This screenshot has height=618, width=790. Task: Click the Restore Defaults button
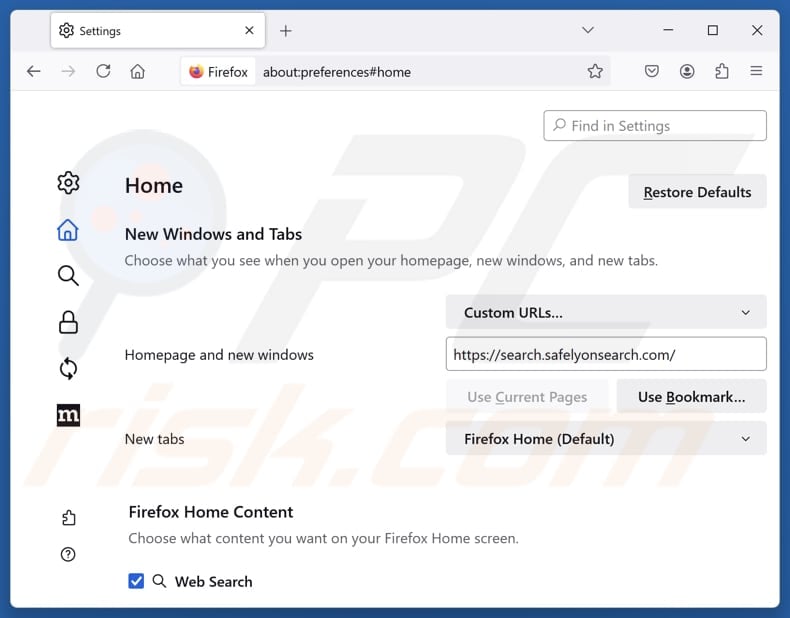click(697, 192)
